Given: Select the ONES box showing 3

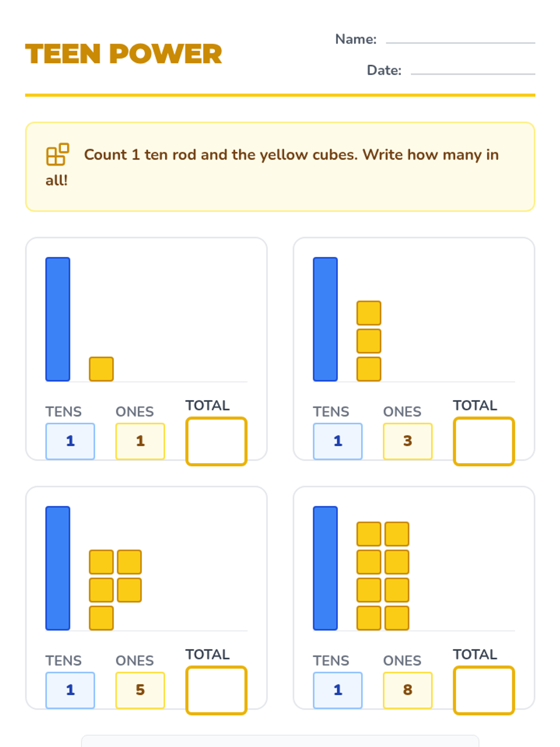Looking at the screenshot, I should coord(408,441).
